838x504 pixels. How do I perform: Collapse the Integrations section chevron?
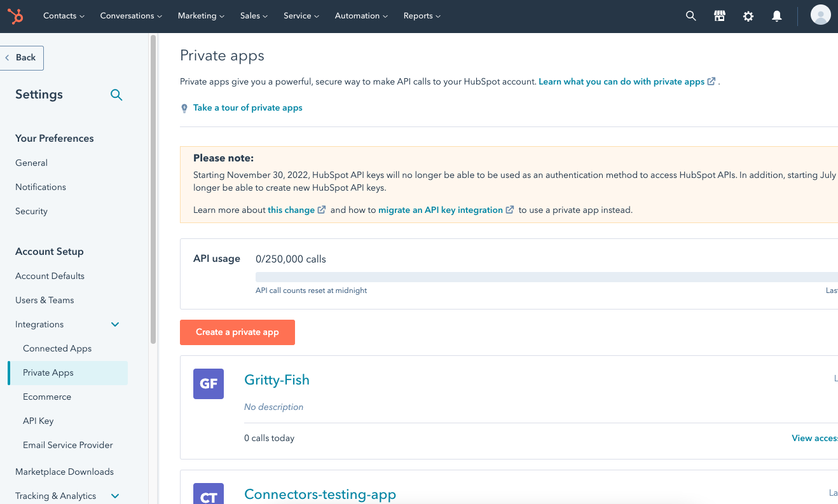click(x=115, y=324)
